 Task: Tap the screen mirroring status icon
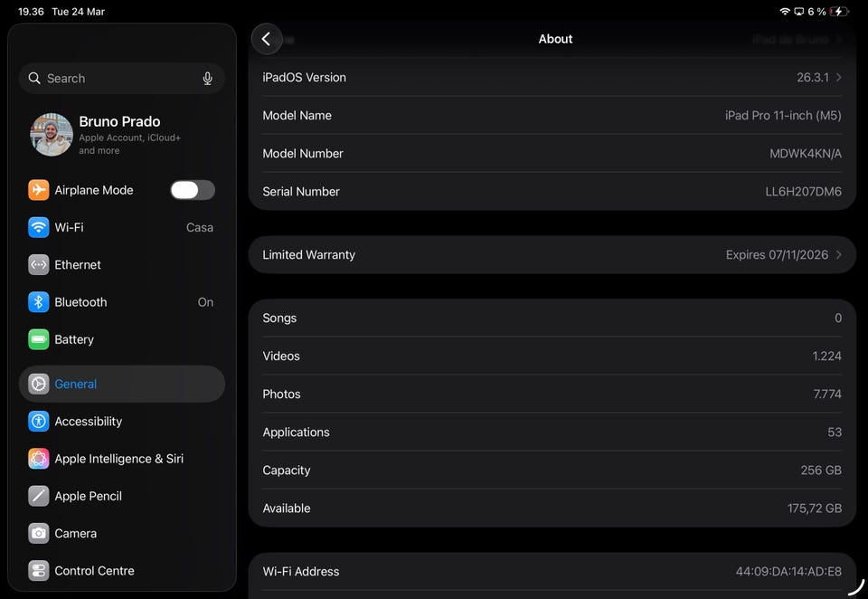(798, 12)
